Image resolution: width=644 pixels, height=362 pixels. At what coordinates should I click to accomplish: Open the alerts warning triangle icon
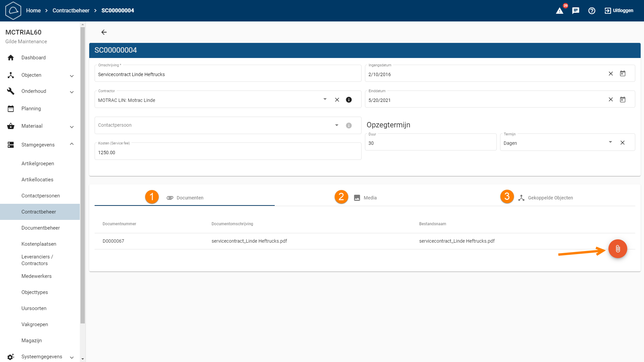click(x=559, y=11)
